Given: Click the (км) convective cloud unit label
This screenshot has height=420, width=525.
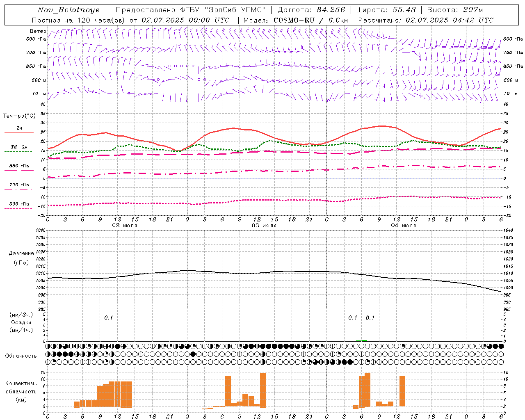Looking at the screenshot, I should [x=21, y=399].
